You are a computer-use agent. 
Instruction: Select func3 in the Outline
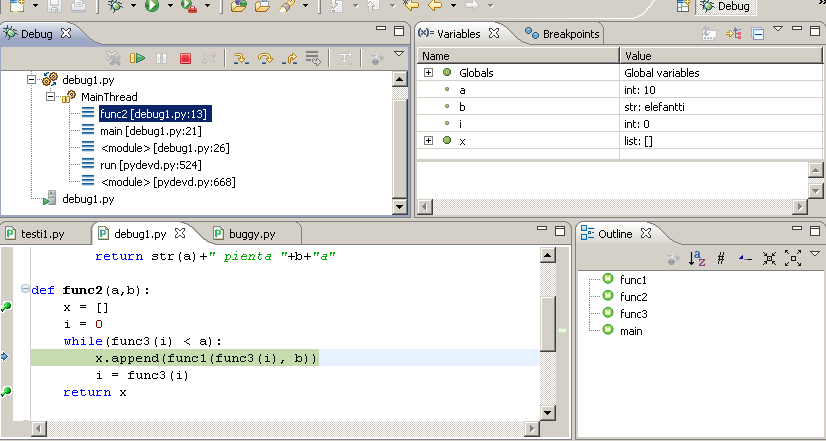coord(633,314)
